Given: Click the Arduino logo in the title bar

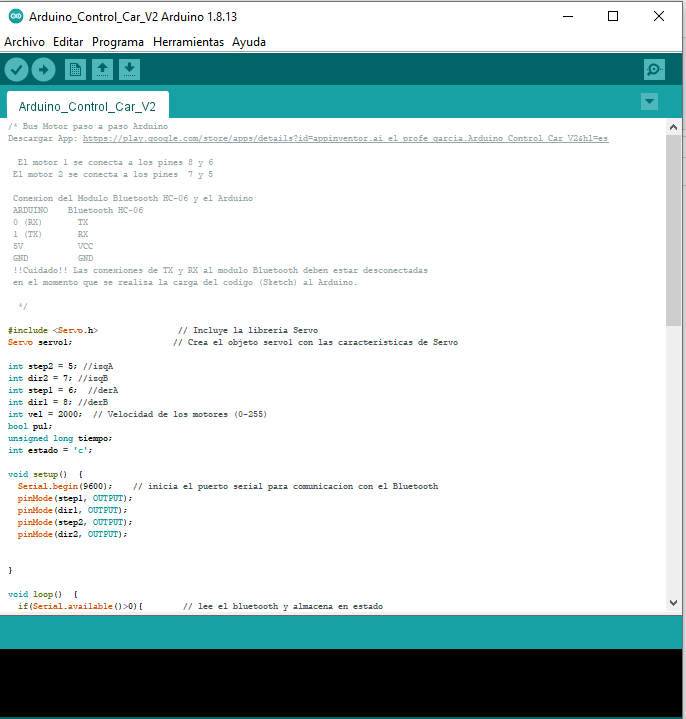Looking at the screenshot, I should (x=16, y=17).
